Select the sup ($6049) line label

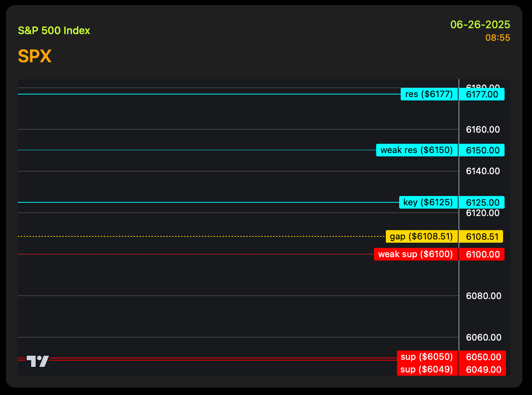click(427, 369)
